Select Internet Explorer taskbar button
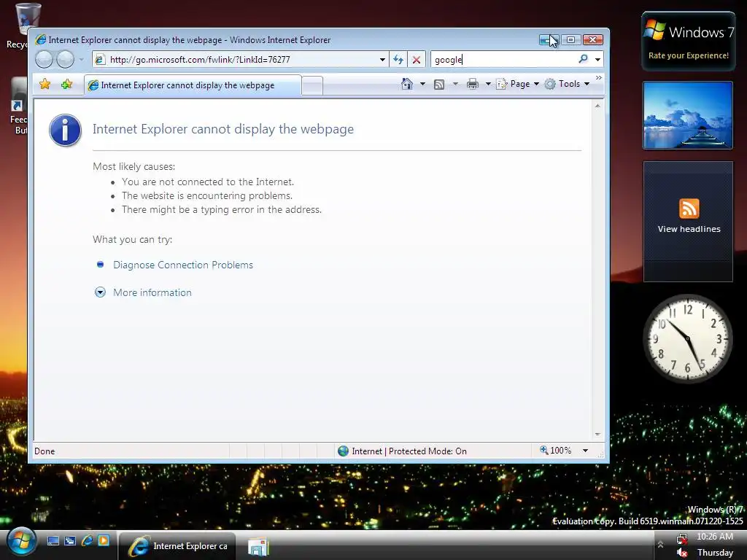 point(177,546)
